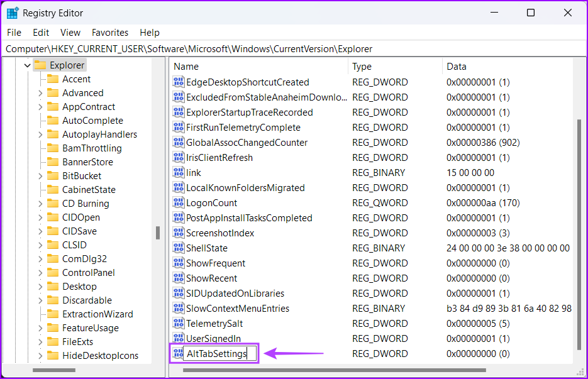Click the FirstRunTelemetryComplete value icon
Screen dimensions: 588x379
179,127
